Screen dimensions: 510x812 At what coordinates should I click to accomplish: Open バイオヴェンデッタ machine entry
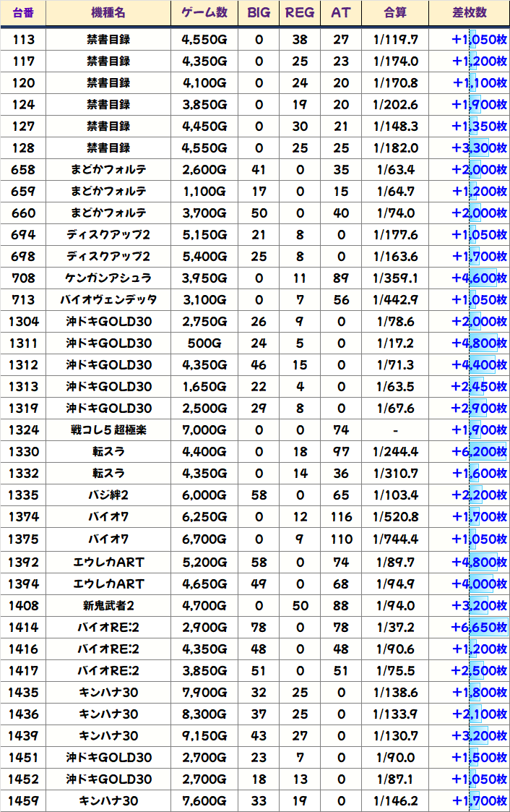(x=108, y=300)
